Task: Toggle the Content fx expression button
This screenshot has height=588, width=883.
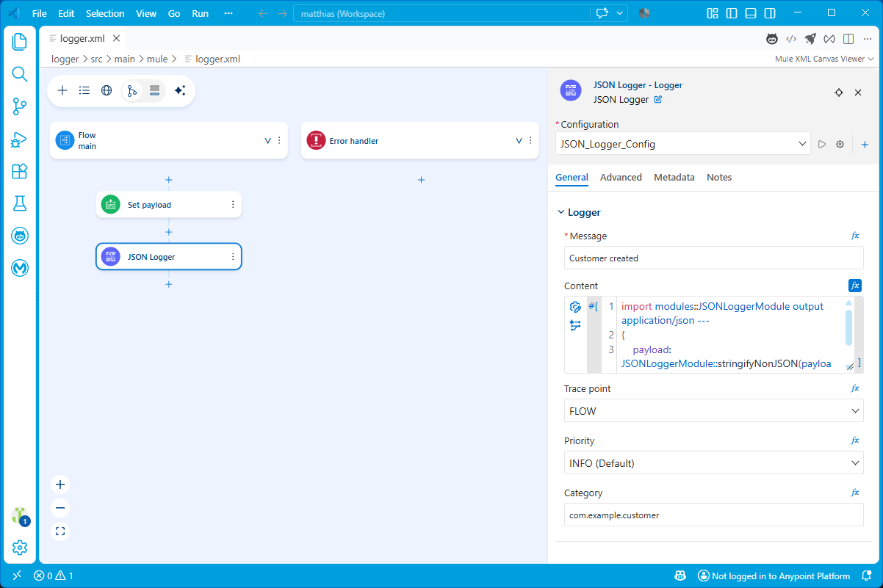Action: [x=854, y=286]
